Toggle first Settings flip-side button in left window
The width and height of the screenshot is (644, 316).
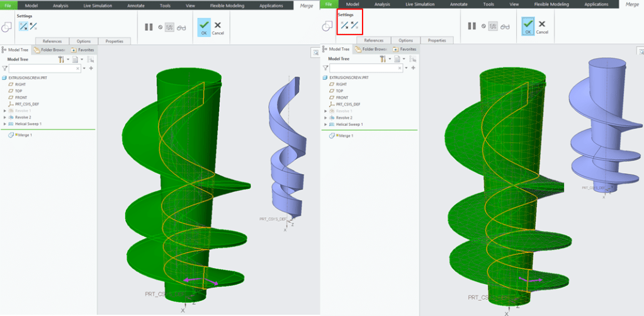pos(23,26)
